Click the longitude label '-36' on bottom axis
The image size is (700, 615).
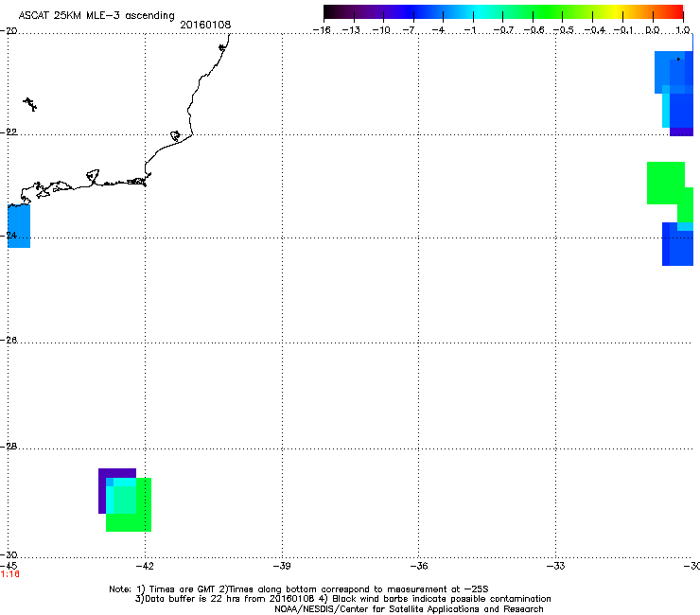point(419,567)
